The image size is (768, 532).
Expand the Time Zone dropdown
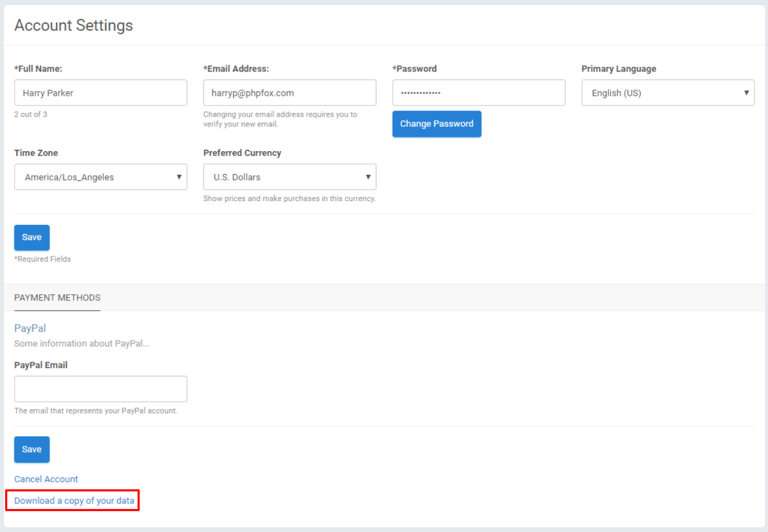pos(100,177)
